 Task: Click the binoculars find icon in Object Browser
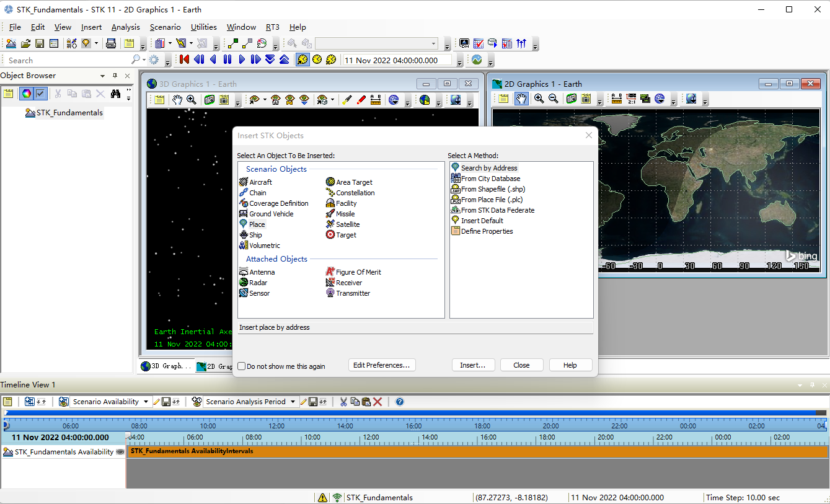(x=115, y=94)
